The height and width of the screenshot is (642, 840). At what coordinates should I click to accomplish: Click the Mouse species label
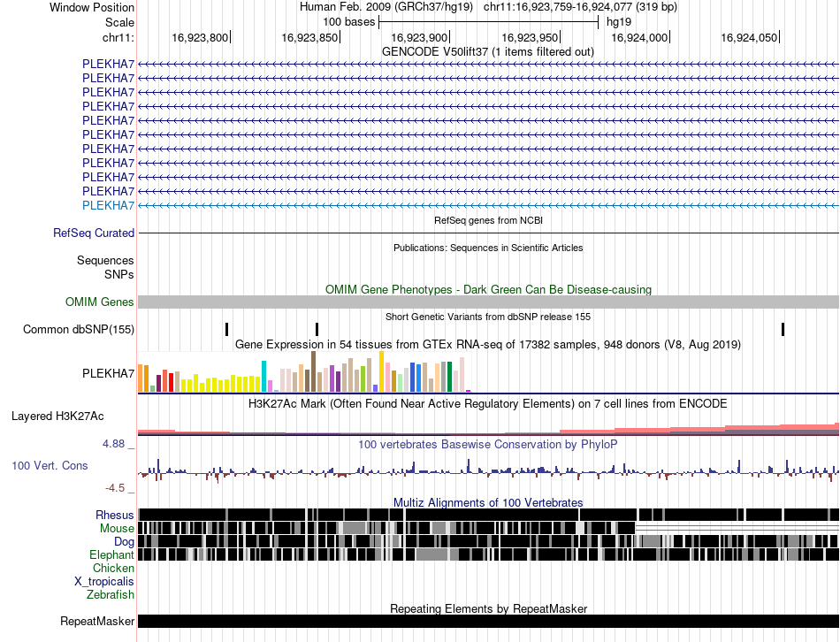(x=117, y=529)
